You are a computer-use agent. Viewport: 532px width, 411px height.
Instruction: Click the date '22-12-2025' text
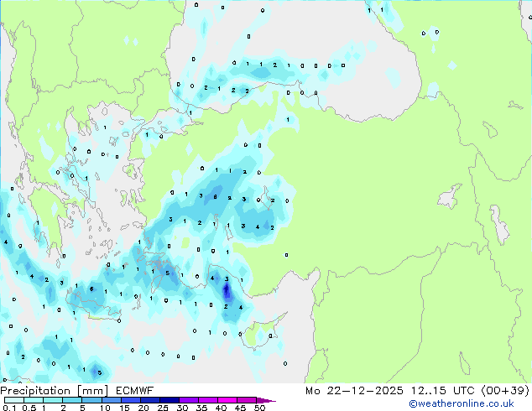(365, 391)
